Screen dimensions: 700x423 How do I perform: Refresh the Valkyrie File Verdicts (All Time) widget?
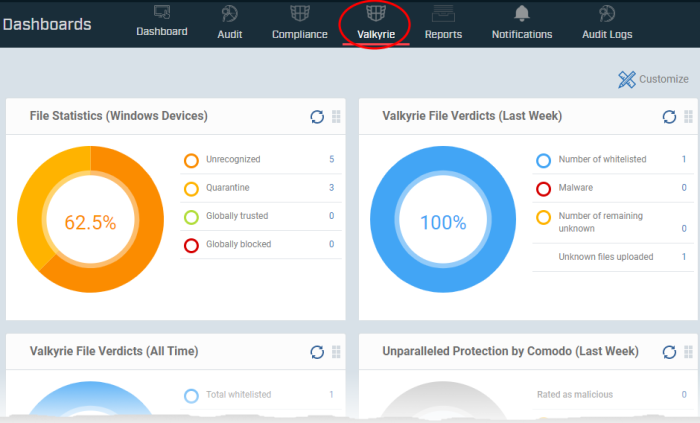click(317, 352)
